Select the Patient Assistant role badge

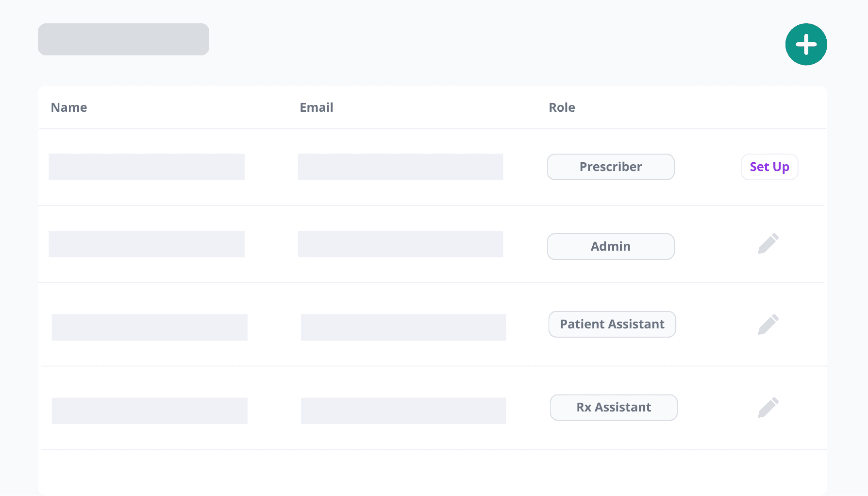tap(612, 324)
